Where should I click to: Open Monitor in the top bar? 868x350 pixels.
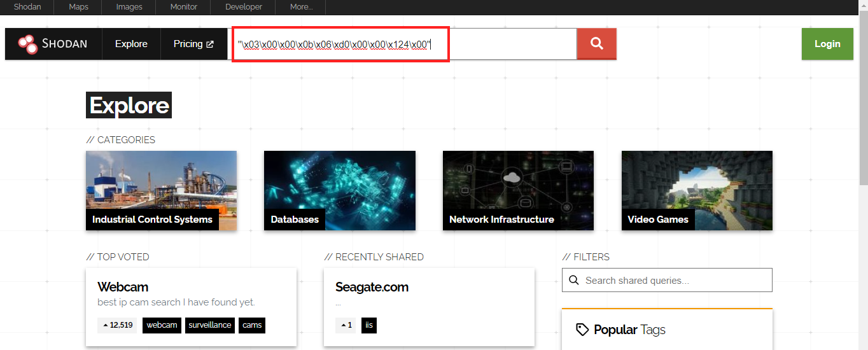(x=184, y=7)
